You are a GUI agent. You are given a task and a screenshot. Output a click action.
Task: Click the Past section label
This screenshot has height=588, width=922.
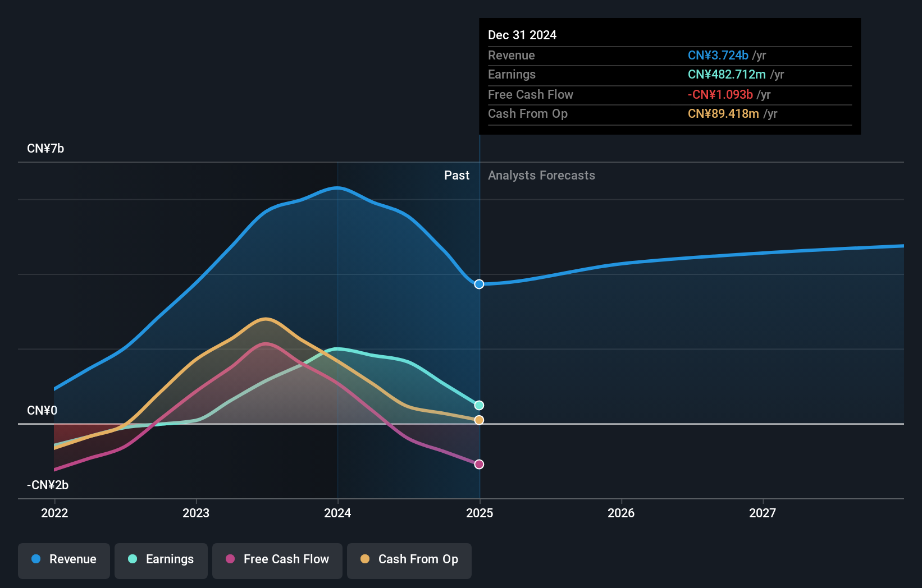[x=457, y=176]
